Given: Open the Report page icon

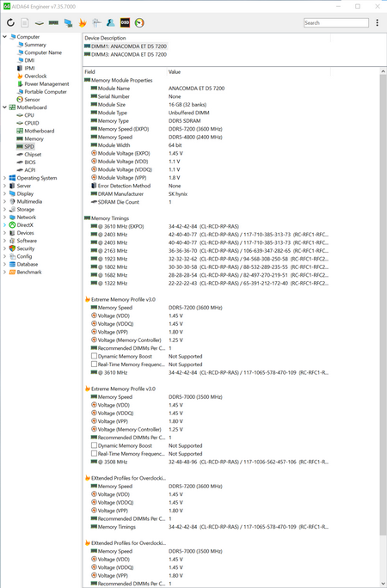Looking at the screenshot, I should pyautogui.click(x=25, y=23).
